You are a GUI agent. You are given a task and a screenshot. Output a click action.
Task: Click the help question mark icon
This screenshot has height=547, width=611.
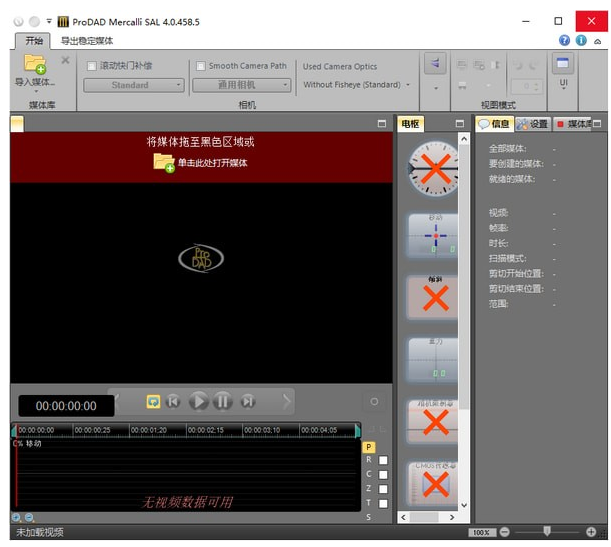pos(565,41)
